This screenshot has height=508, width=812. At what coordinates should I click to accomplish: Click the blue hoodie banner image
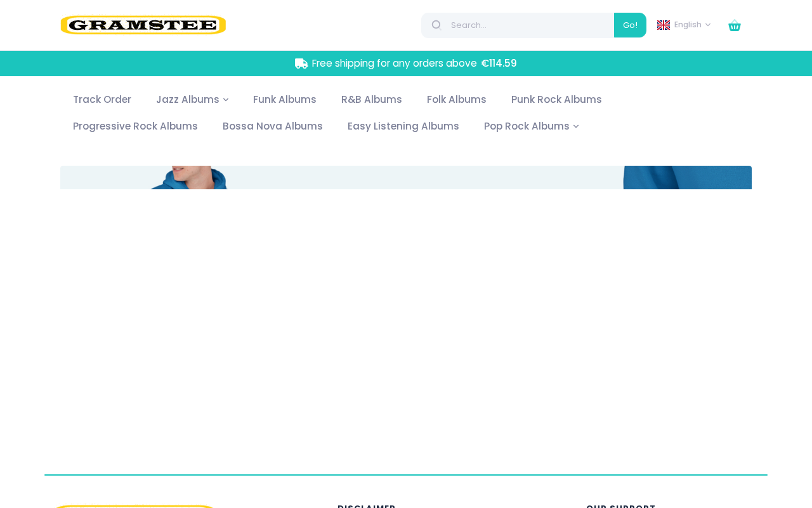(406, 178)
